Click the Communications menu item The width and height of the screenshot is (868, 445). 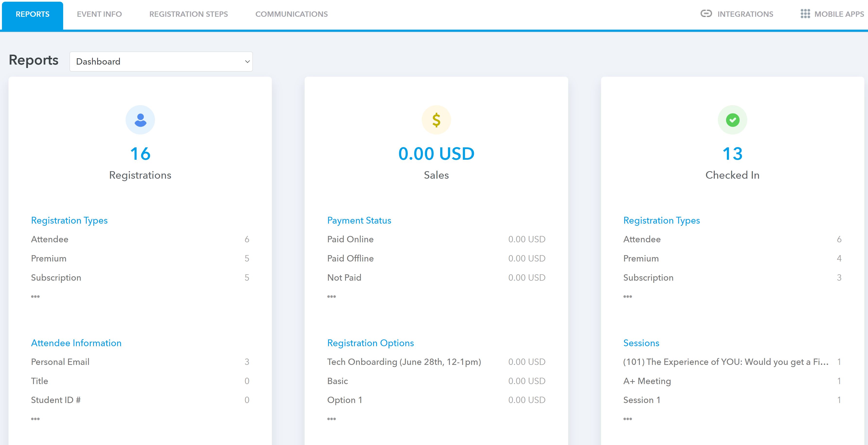click(x=292, y=14)
